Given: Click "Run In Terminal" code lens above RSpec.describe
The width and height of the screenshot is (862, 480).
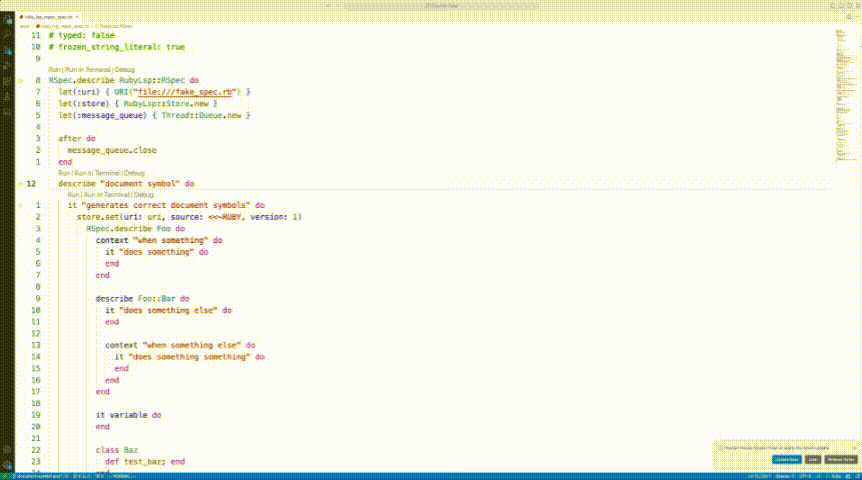Looking at the screenshot, I should pos(88,70).
